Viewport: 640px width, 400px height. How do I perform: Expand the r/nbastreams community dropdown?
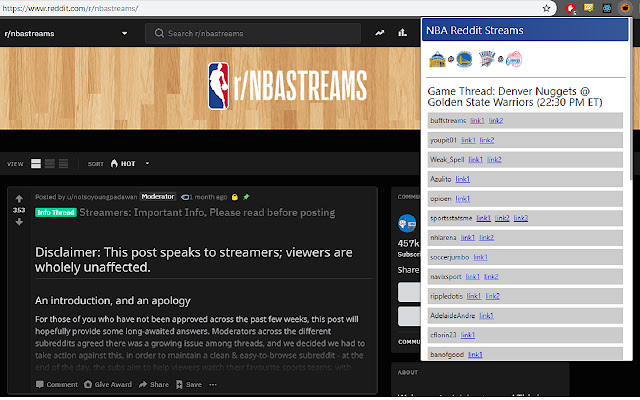tap(124, 33)
